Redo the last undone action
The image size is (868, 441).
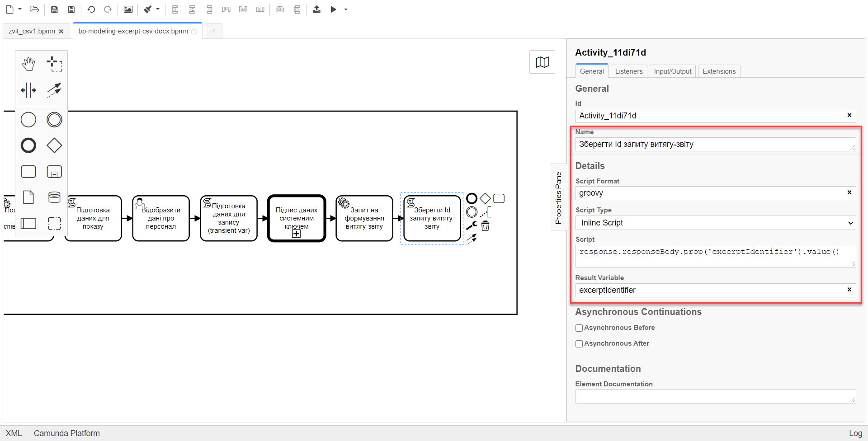pyautogui.click(x=108, y=9)
